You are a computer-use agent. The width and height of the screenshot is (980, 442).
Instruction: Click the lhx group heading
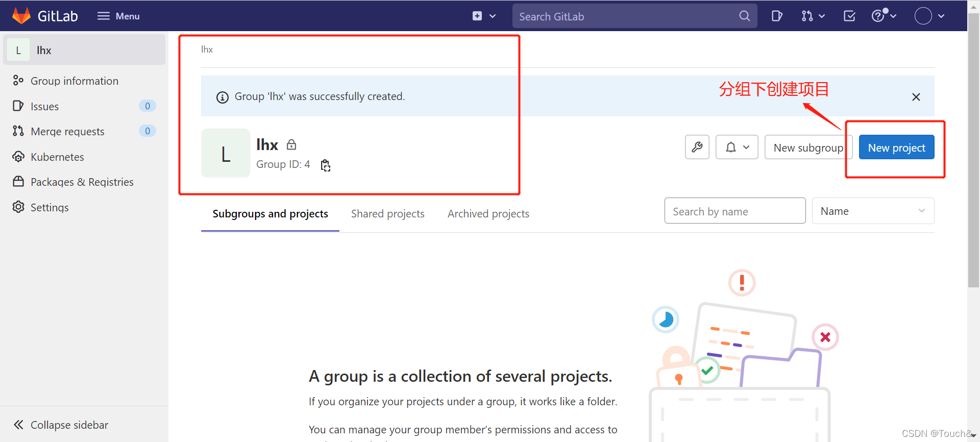click(x=267, y=144)
